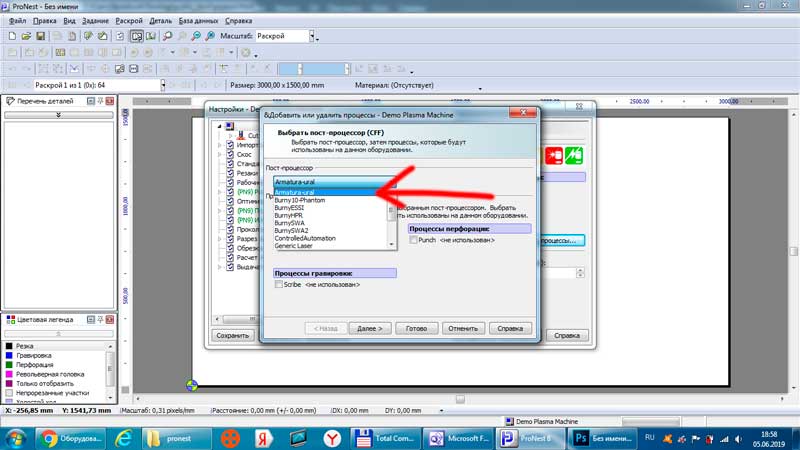
Task: Click the Demo Plasma Machine status entry
Action: click(x=542, y=421)
